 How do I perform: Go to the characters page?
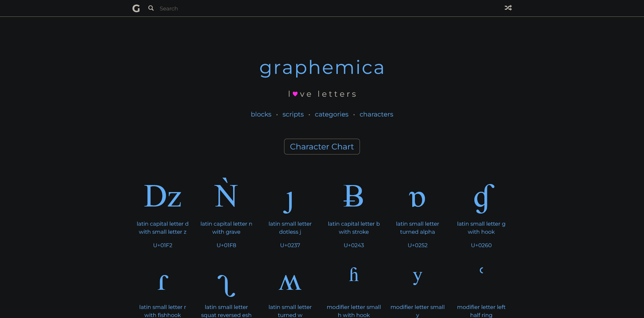376,115
